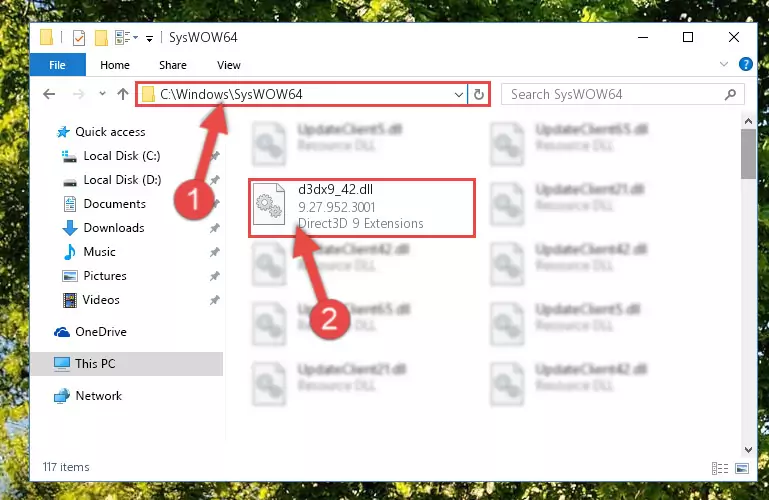Click the pin icon next to Local Disk (C:)
This screenshot has height=500, width=769.
pos(215,156)
